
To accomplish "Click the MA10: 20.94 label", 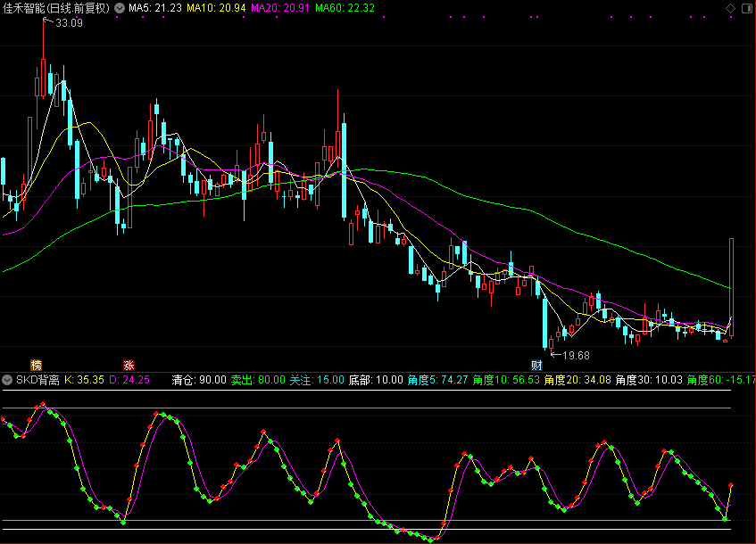I will (216, 8).
